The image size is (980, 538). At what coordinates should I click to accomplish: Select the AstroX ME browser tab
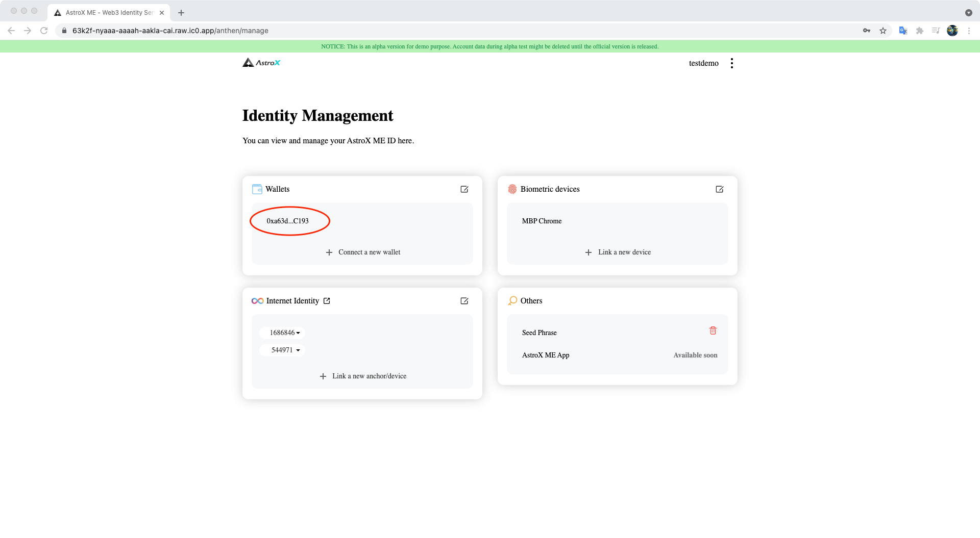tap(109, 12)
